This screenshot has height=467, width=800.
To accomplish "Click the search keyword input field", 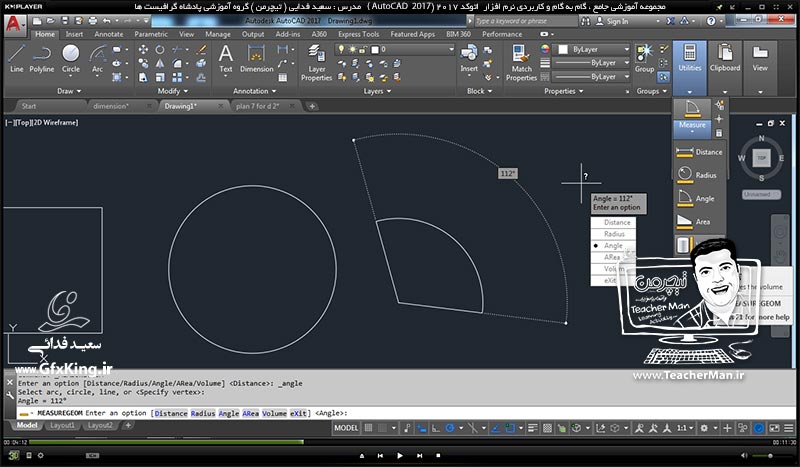I will (x=526, y=21).
